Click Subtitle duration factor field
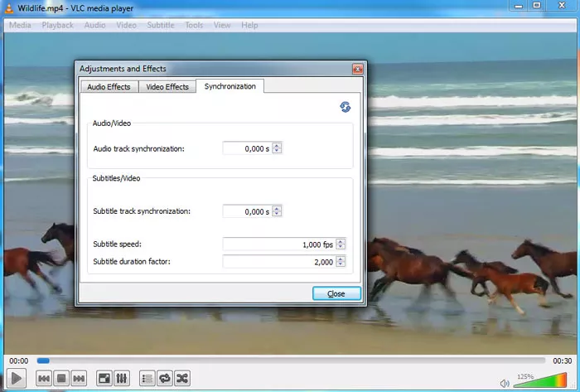The height and width of the screenshot is (392, 580). tap(279, 262)
